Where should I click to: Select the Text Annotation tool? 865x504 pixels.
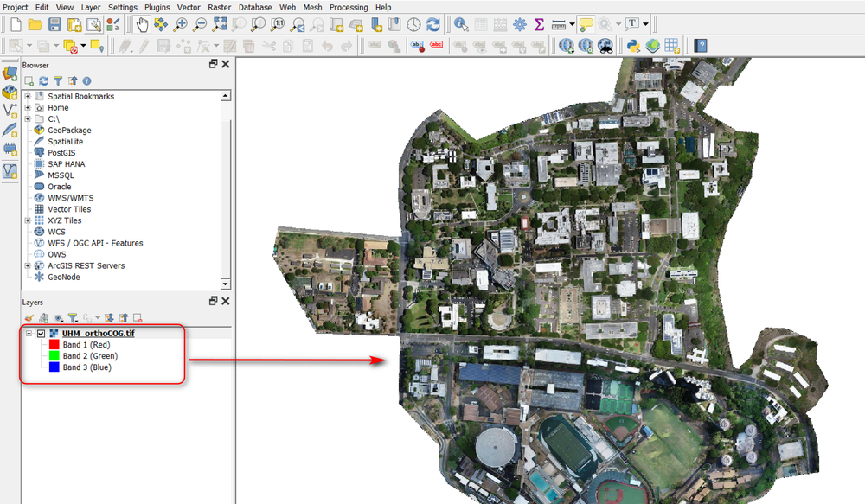click(632, 25)
